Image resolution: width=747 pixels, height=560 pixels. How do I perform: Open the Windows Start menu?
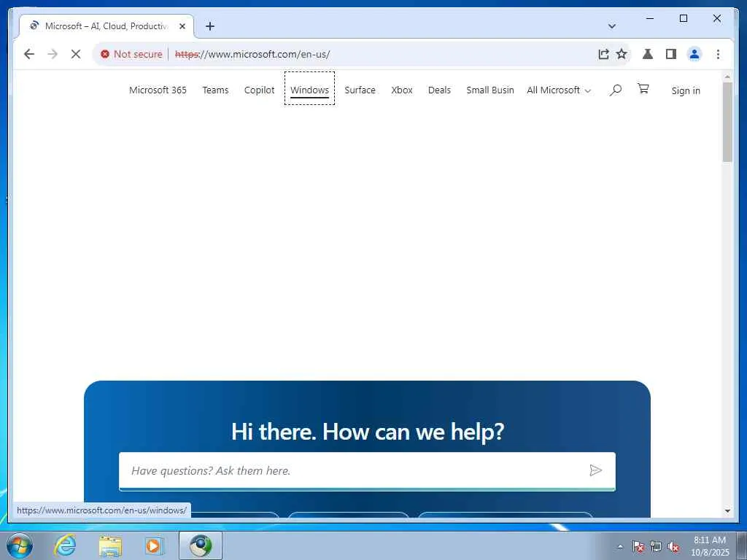pyautogui.click(x=20, y=545)
